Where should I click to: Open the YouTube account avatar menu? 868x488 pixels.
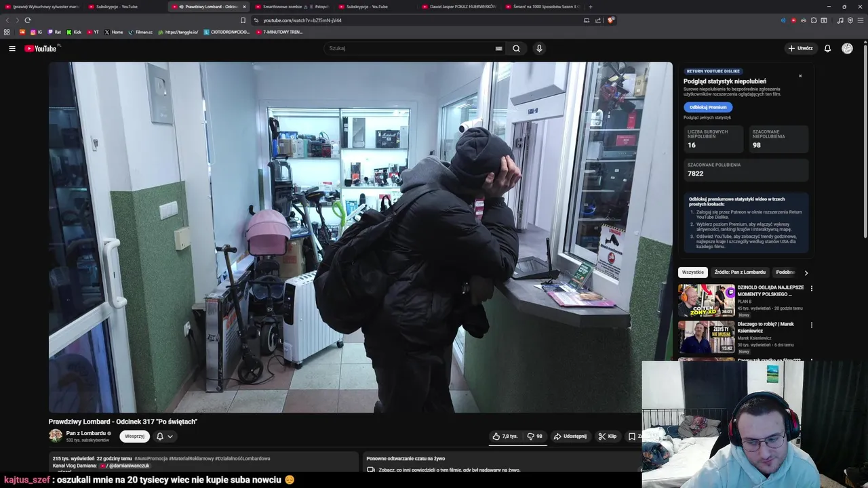(x=847, y=48)
